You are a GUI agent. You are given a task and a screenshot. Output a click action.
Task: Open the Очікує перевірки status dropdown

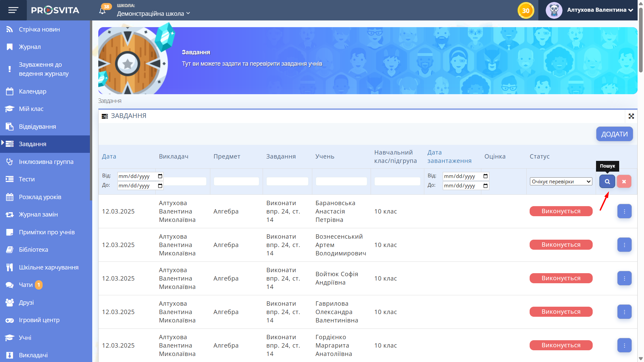[x=561, y=181]
